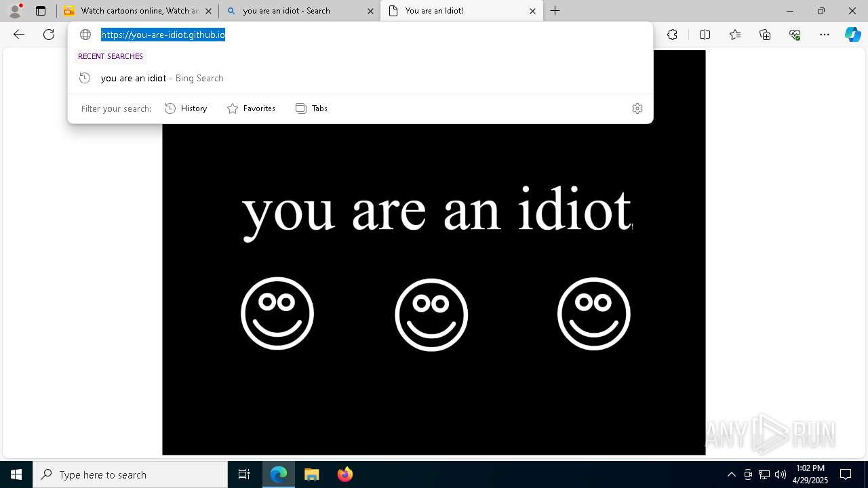Click the right smiley face

tap(594, 314)
